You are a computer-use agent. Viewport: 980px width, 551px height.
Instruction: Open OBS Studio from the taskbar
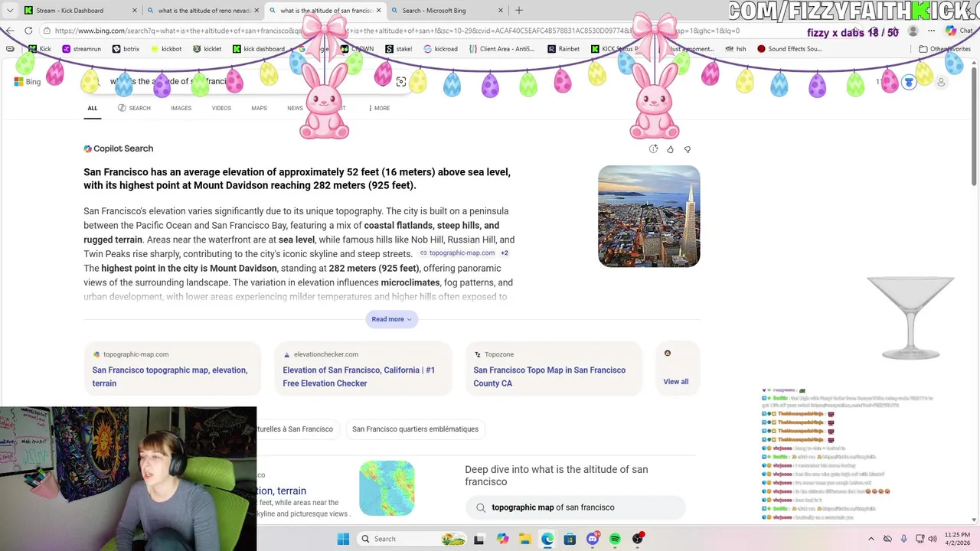coord(638,539)
